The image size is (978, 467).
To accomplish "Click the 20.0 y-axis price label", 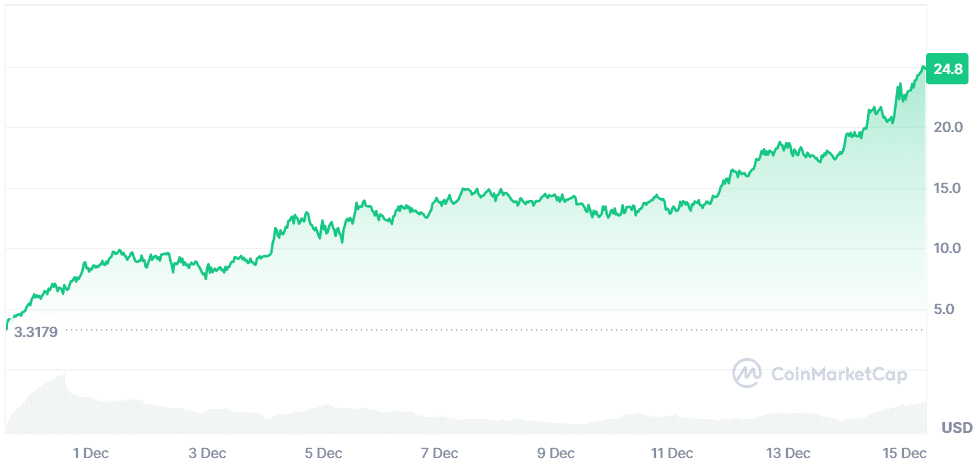I will tap(947, 128).
